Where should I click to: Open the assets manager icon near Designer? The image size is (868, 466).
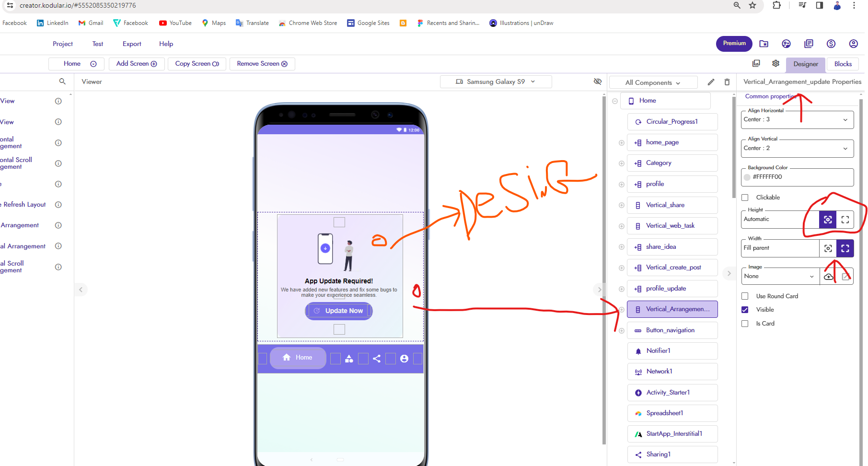click(x=756, y=63)
